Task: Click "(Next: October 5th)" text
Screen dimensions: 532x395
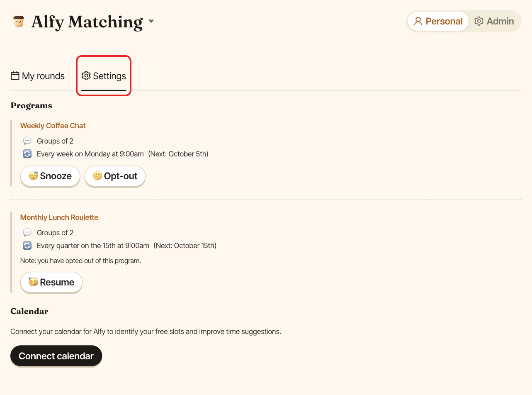Action: (178, 154)
